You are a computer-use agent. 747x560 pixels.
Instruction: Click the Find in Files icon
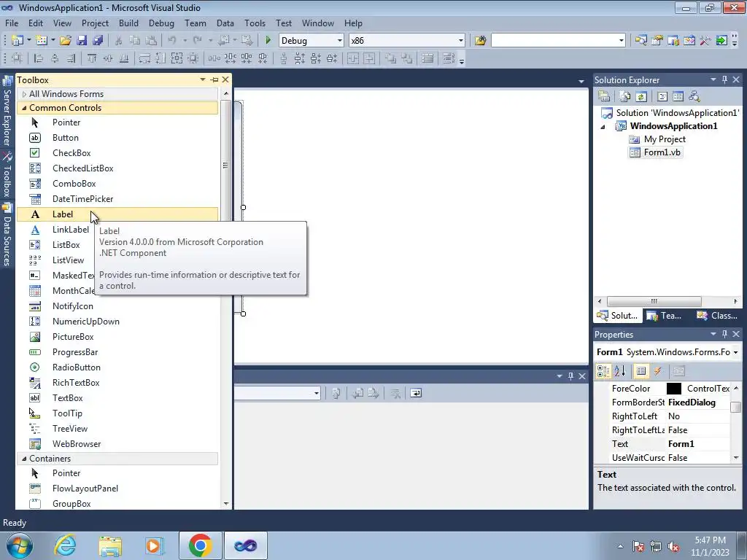coord(480,41)
